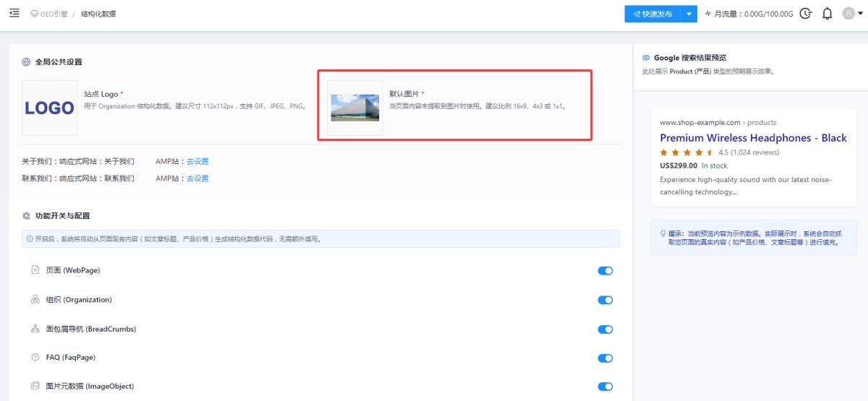Click the 站点 LOGO upload image
Viewport: 868px width, 401px height.
[x=49, y=108]
